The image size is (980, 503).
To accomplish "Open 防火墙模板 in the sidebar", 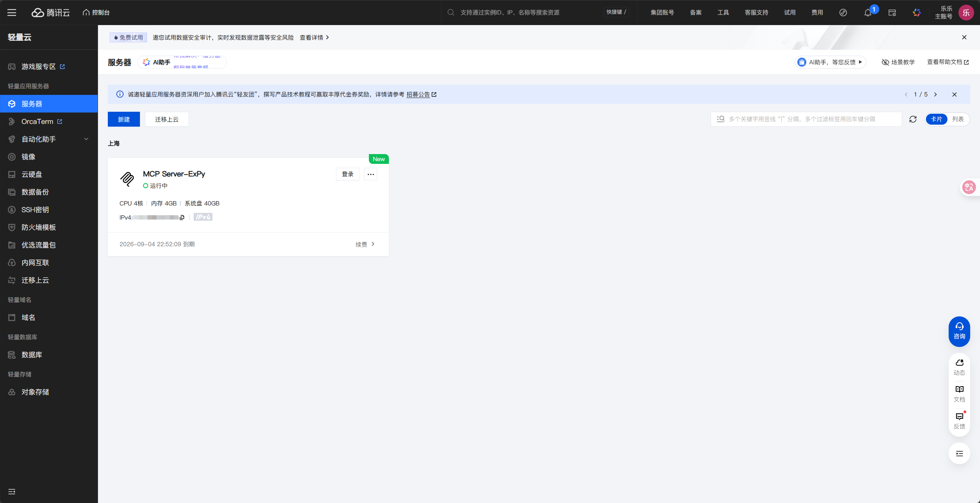I will [38, 227].
